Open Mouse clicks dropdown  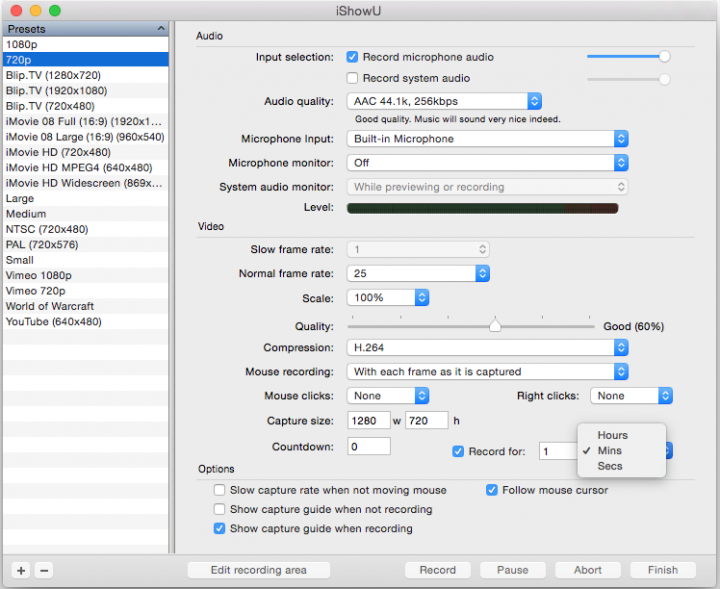388,396
